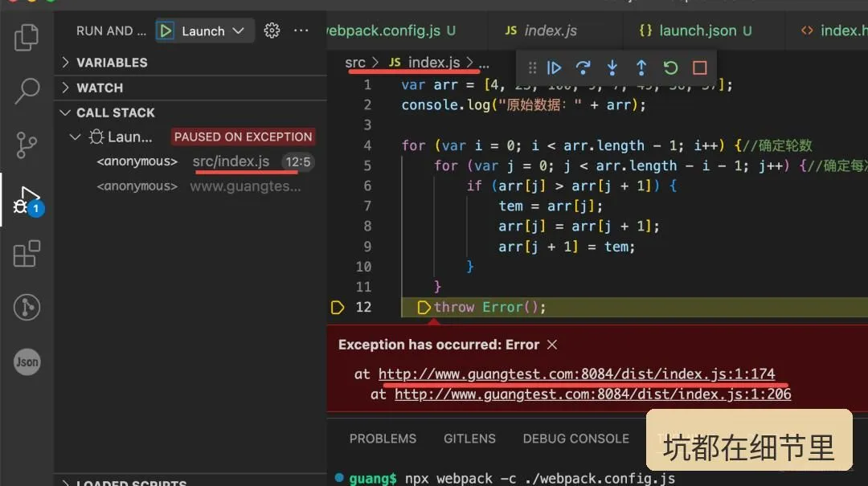Click the src breadcrumb segment
Screen dimensions: 868x486
(355, 63)
